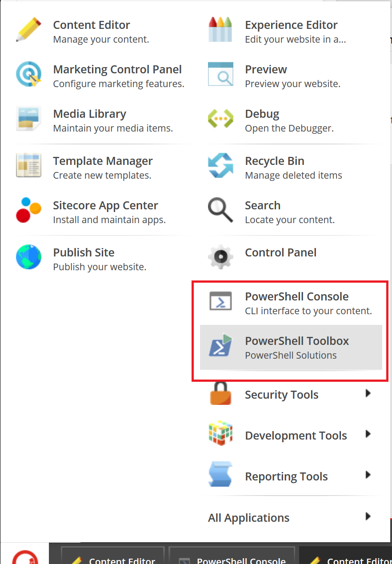Click the Sitecore start button
This screenshot has width=392, height=564.
pos(24,556)
